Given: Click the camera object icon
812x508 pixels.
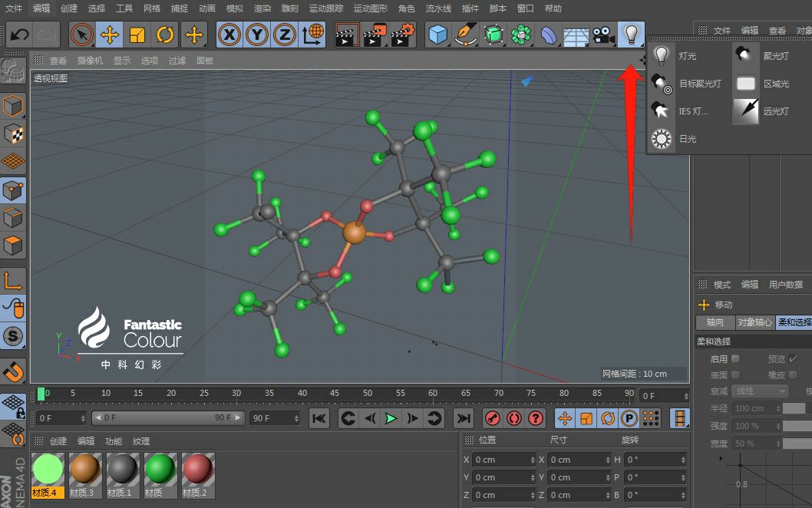Looking at the screenshot, I should coord(603,35).
